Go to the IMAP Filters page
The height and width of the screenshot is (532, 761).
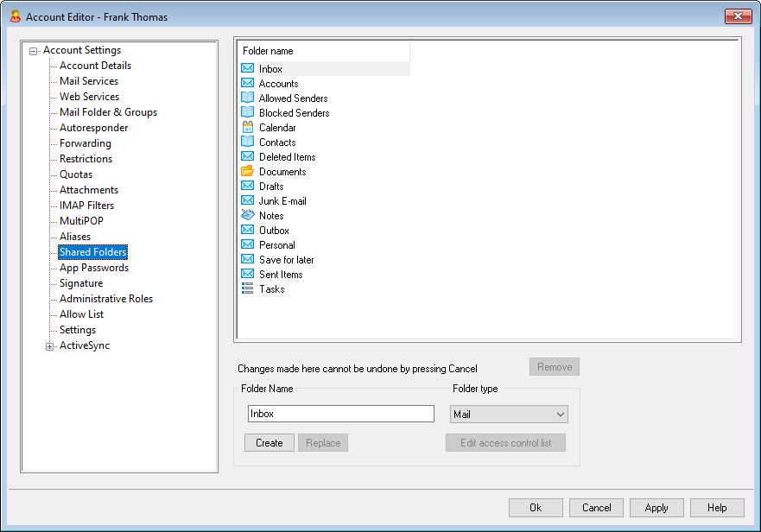tap(86, 206)
